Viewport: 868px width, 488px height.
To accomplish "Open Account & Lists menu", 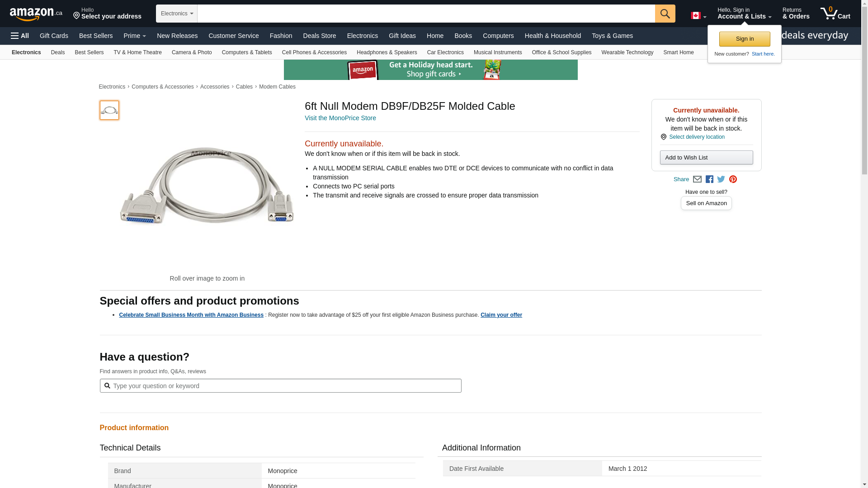I will click(744, 14).
